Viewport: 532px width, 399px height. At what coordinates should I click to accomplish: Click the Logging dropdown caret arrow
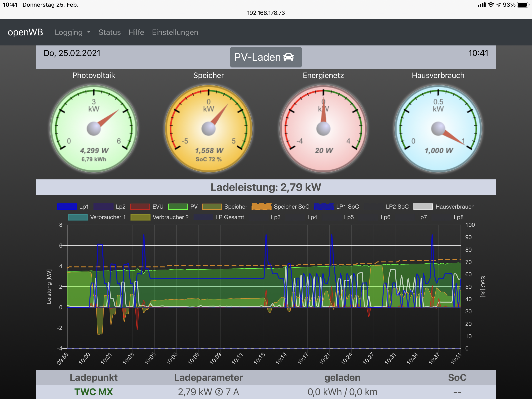(x=89, y=32)
